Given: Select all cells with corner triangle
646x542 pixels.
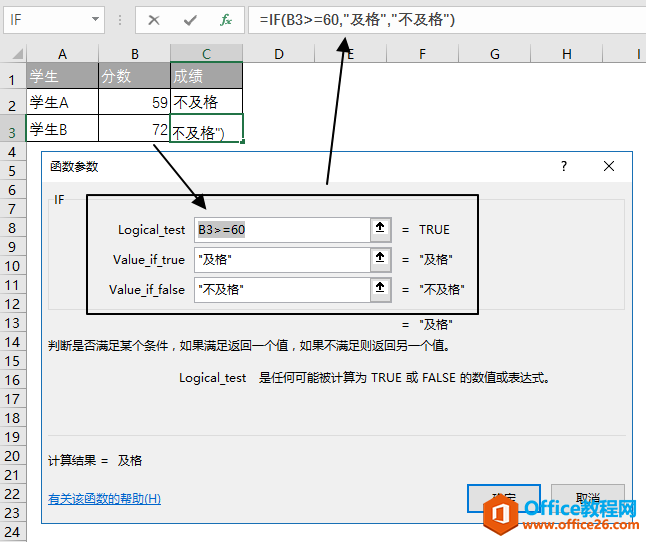Looking at the screenshot, I should (x=16, y=54).
